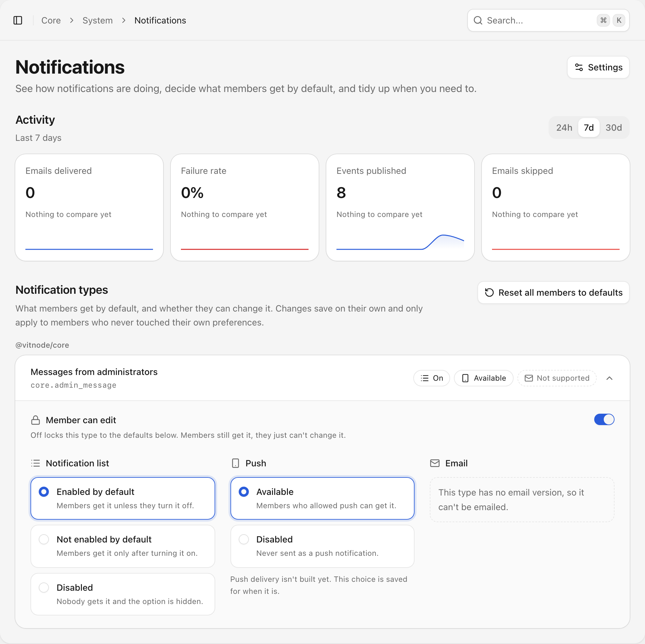The height and width of the screenshot is (644, 645).
Task: Open the System breadcrumb link
Action: click(97, 20)
